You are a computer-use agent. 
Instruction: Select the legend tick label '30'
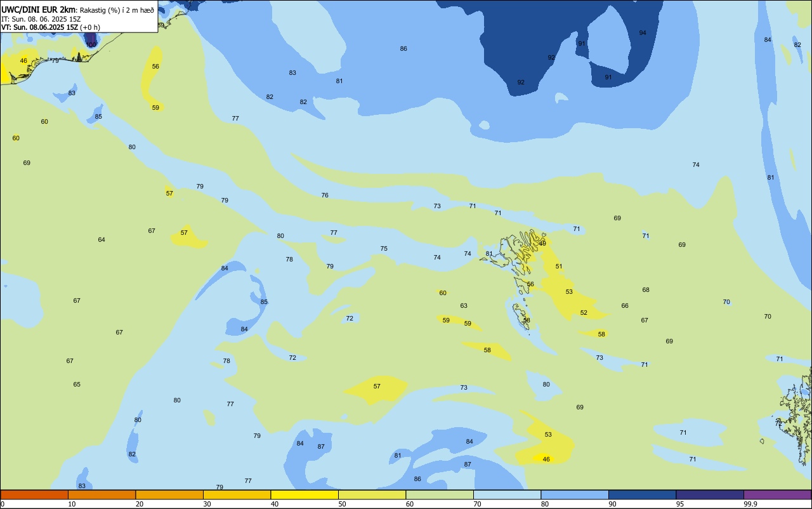coord(207,504)
